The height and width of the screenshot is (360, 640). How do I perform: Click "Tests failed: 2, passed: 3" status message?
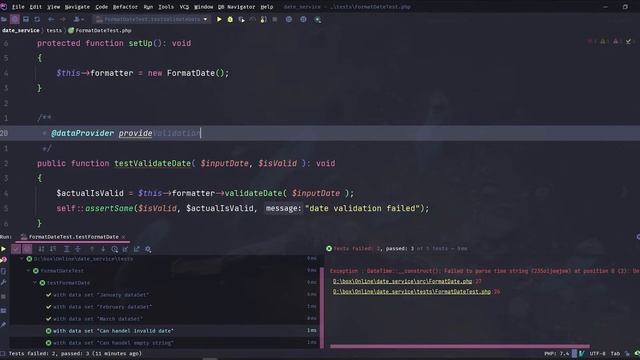click(75, 353)
